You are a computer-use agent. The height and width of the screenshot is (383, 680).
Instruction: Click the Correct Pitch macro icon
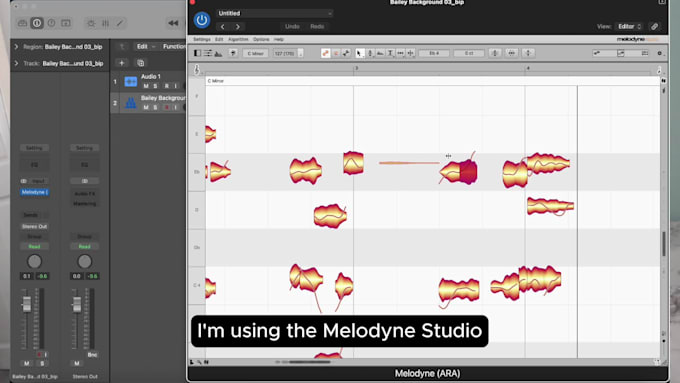pyautogui.click(x=495, y=53)
